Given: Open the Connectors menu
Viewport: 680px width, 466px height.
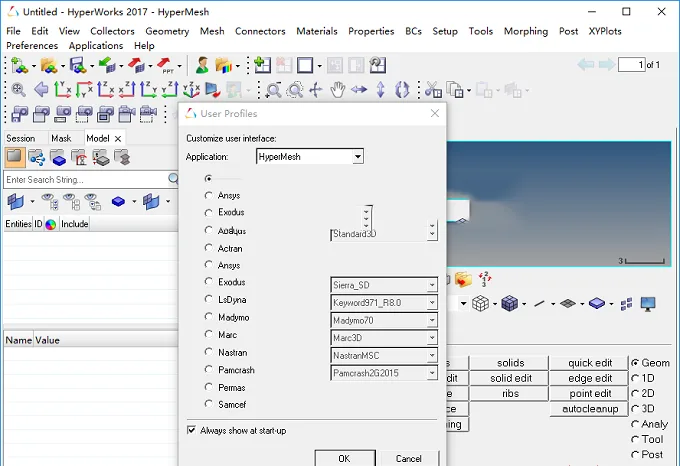Looking at the screenshot, I should tap(260, 31).
